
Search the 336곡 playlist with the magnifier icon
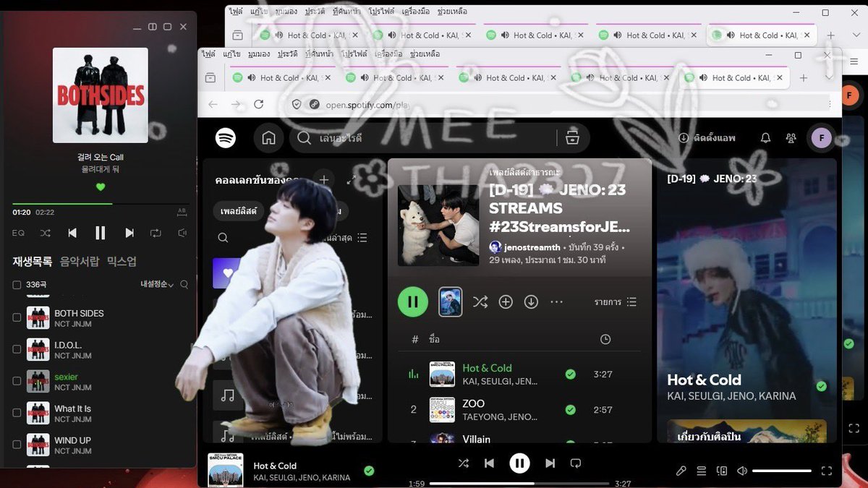click(184, 285)
